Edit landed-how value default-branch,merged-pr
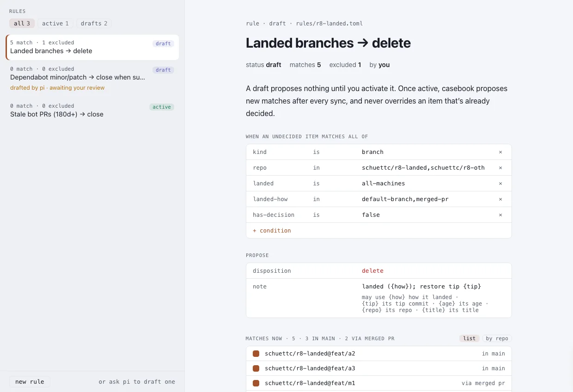This screenshot has width=573, height=392. (x=405, y=199)
